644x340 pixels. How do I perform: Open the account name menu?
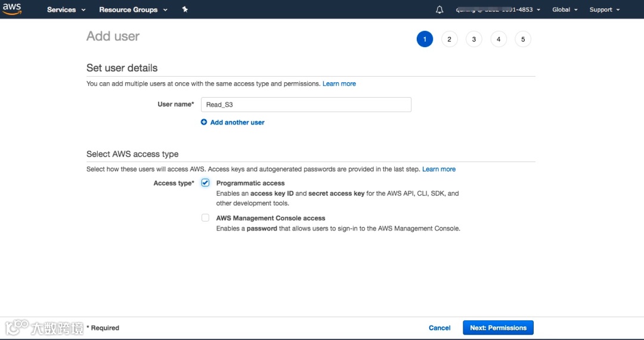pos(498,10)
